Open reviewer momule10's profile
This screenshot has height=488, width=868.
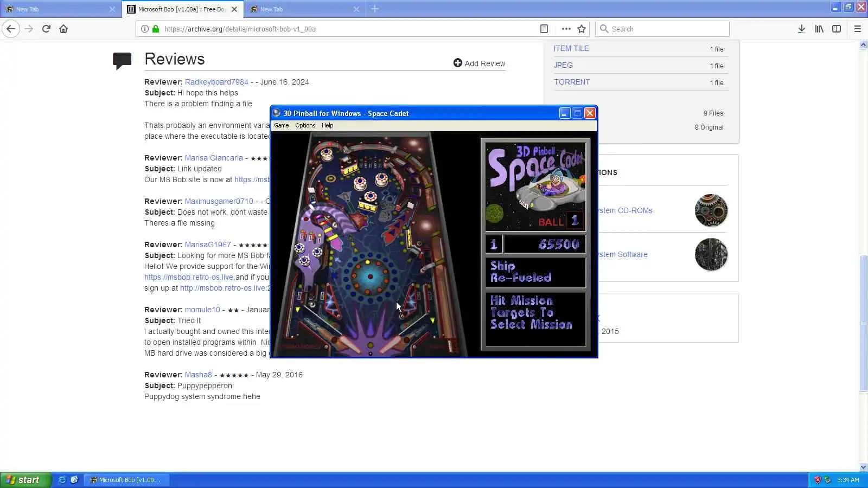coord(202,310)
